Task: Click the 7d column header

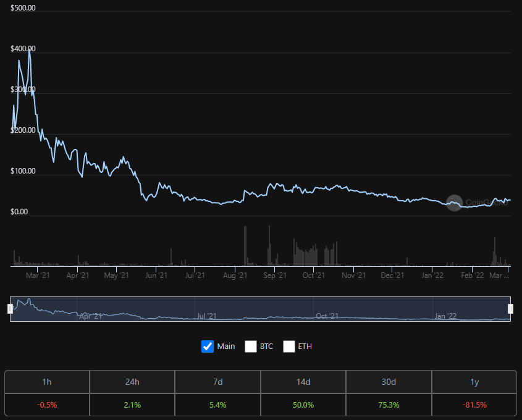Action: (217, 382)
